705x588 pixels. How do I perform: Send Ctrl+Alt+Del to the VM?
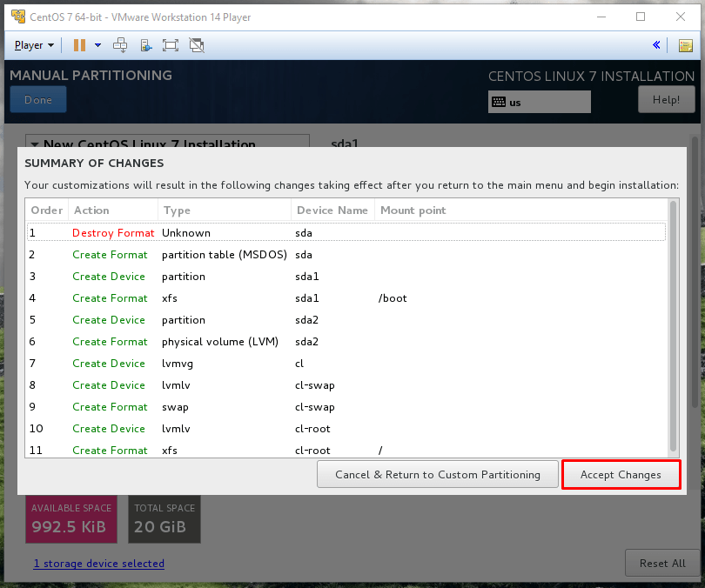coord(120,45)
